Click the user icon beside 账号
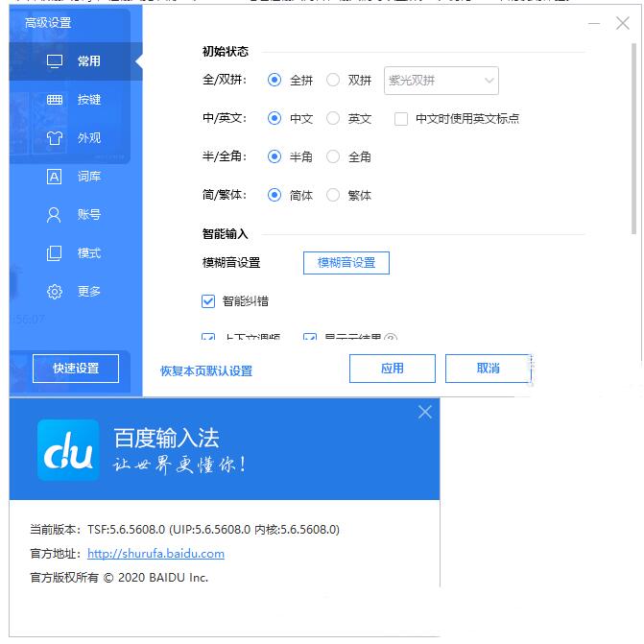 tap(54, 215)
